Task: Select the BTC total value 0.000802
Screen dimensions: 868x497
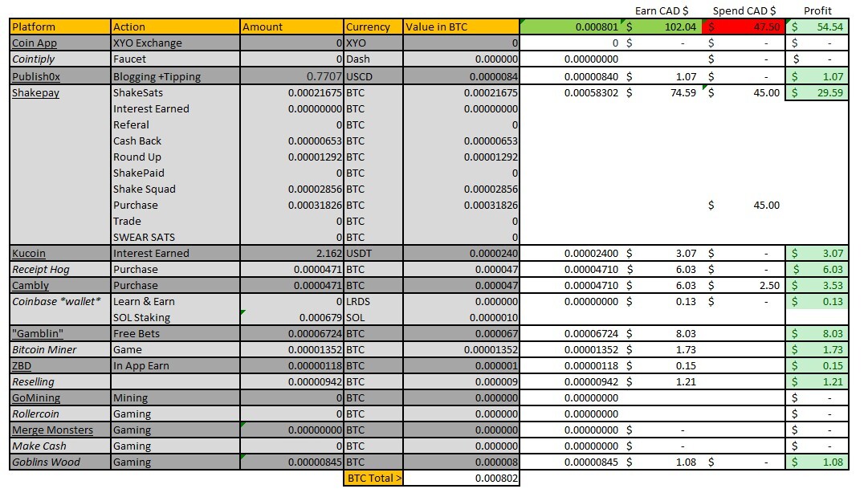Action: tap(461, 479)
